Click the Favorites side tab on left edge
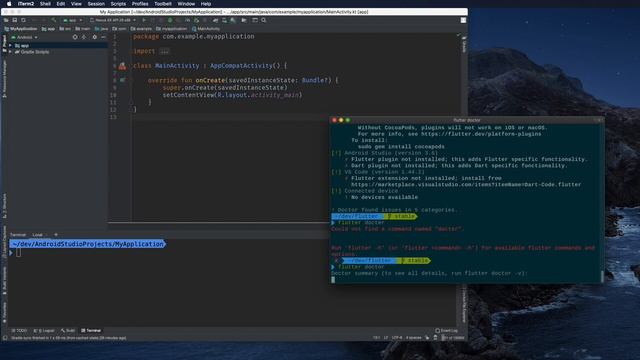Screen dimensions: 640x360 [x=4, y=312]
